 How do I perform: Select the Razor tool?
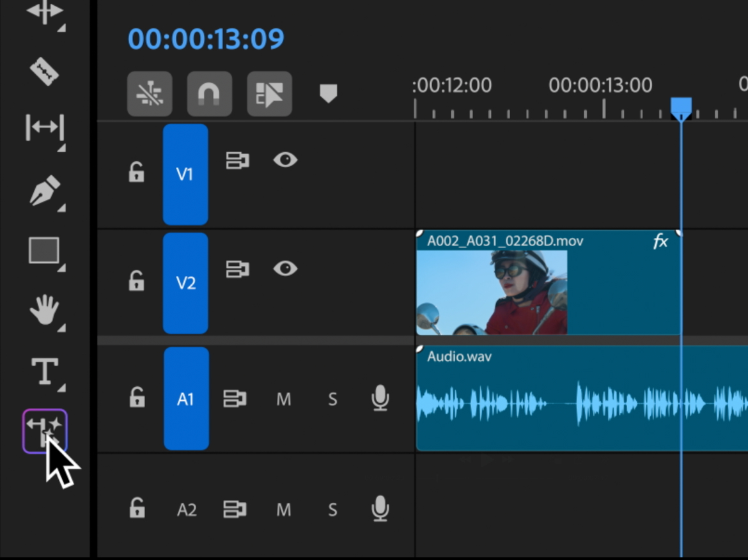pos(44,70)
